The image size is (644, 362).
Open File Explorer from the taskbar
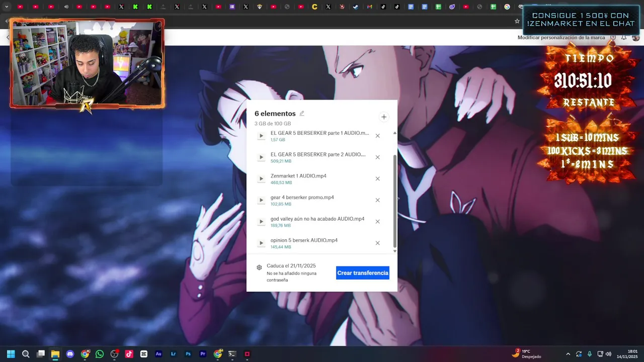55,354
